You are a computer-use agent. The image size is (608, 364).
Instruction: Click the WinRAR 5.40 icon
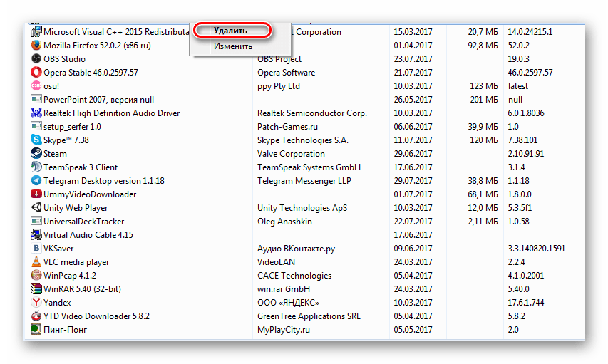[x=36, y=289]
